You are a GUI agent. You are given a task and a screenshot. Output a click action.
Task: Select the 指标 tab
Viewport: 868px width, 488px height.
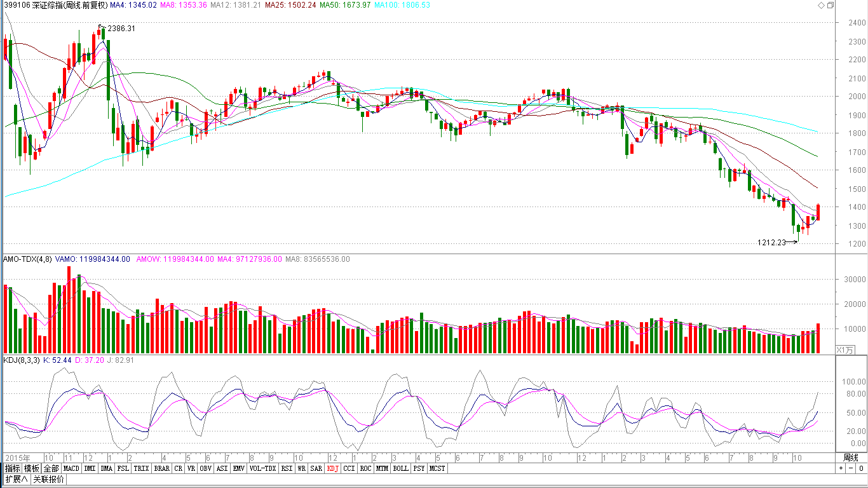pyautogui.click(x=12, y=468)
